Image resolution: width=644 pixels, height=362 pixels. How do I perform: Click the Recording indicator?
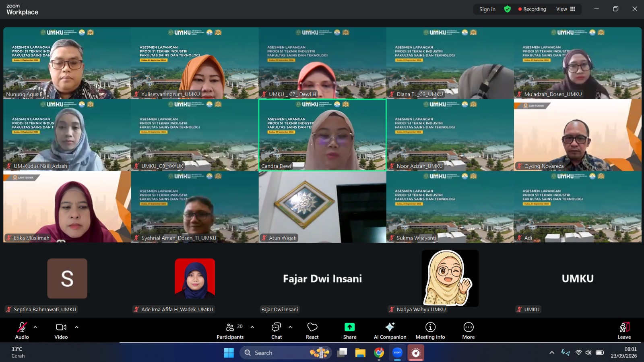pyautogui.click(x=532, y=9)
